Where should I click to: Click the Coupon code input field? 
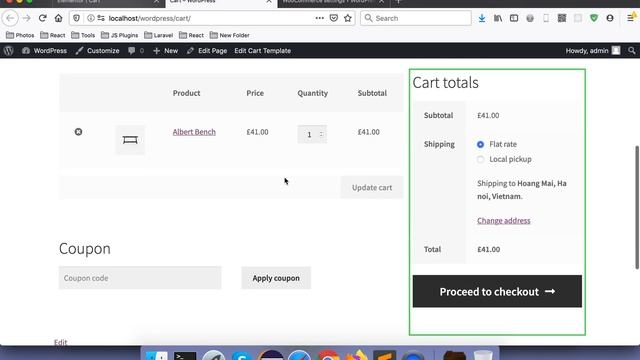tap(140, 278)
